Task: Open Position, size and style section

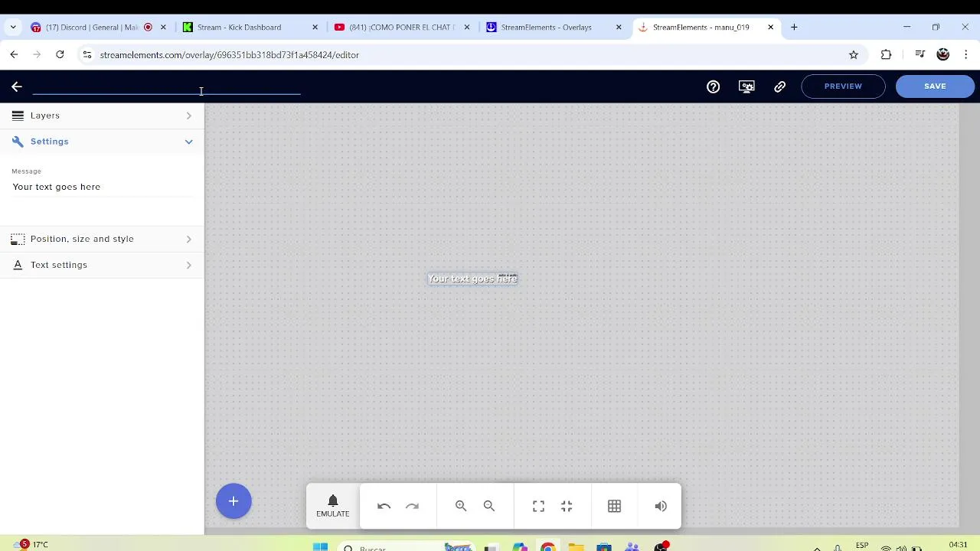Action: (102, 239)
